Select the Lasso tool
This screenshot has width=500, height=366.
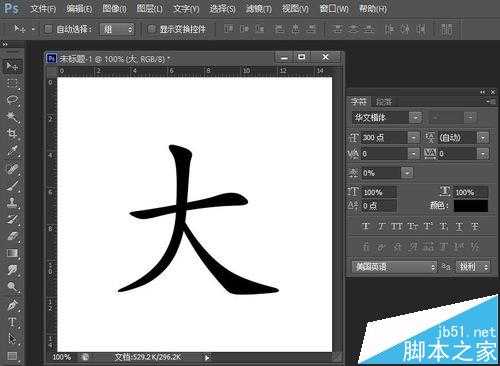tap(12, 99)
